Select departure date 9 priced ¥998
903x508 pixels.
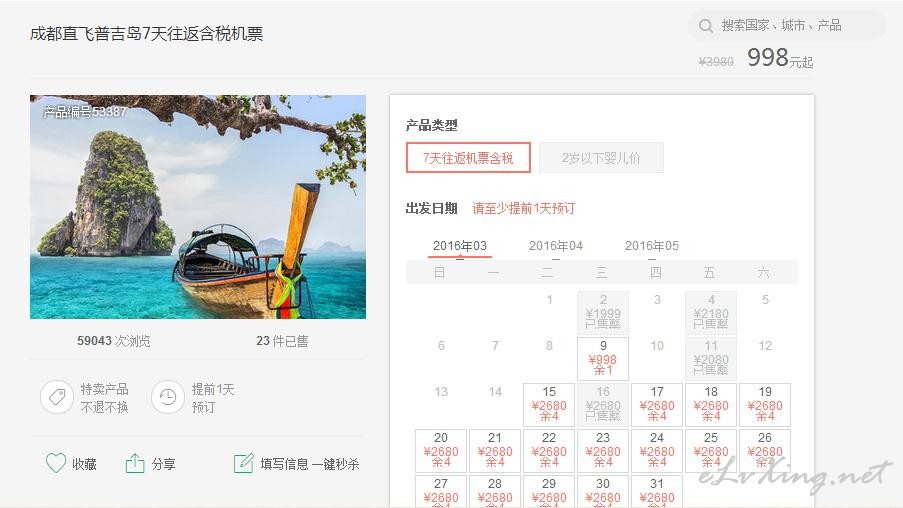tap(603, 358)
